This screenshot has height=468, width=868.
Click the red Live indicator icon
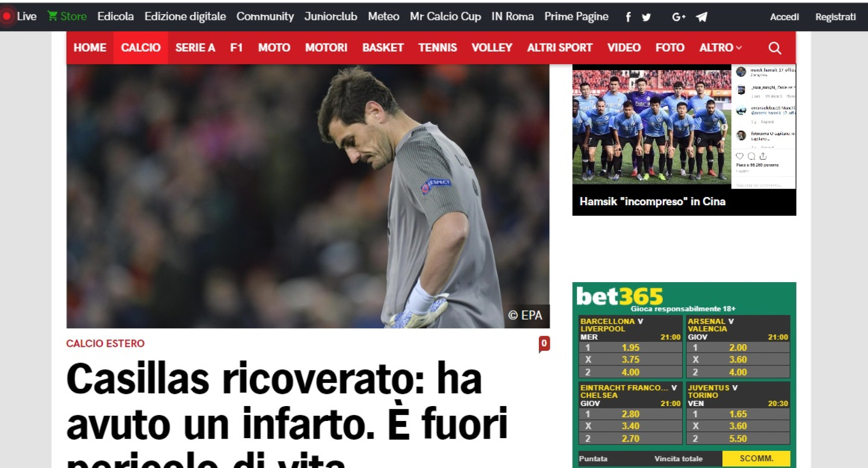(7, 16)
